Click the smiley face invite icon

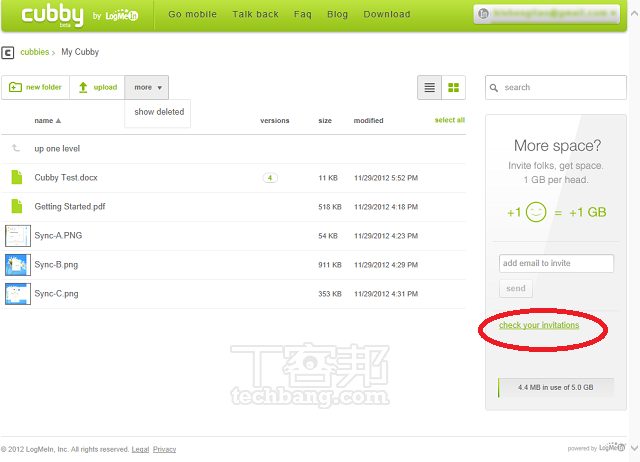point(536,212)
